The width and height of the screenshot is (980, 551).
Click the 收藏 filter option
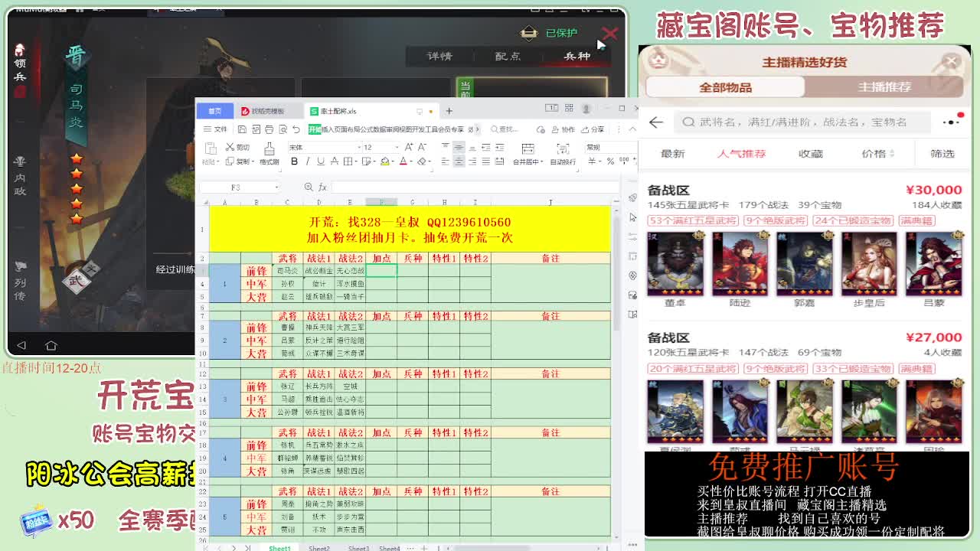tap(810, 153)
